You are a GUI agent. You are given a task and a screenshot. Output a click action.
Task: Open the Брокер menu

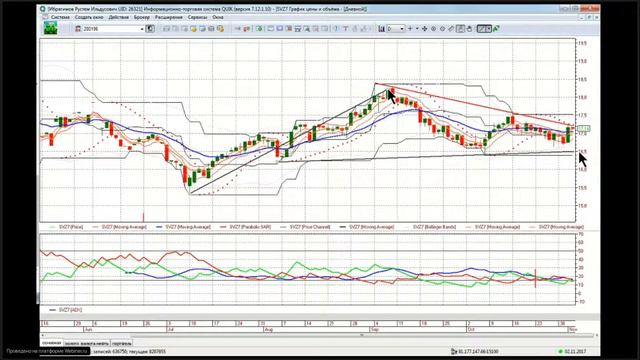[142, 18]
